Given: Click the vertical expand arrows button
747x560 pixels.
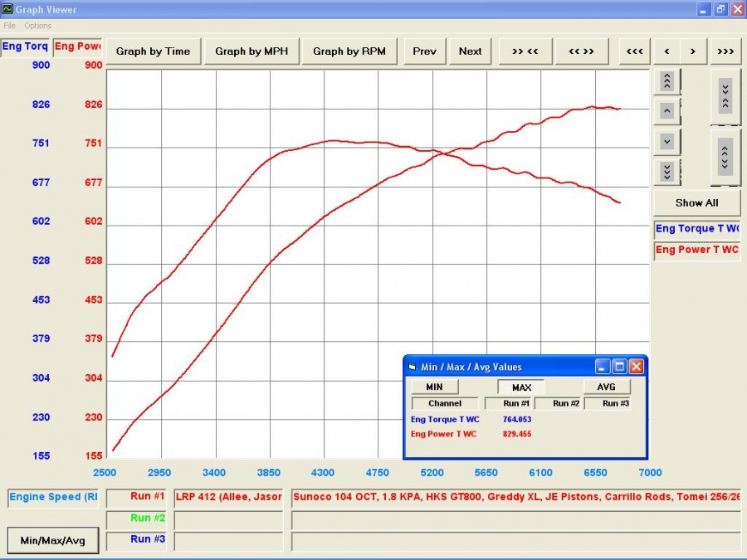Looking at the screenshot, I should pyautogui.click(x=725, y=157).
